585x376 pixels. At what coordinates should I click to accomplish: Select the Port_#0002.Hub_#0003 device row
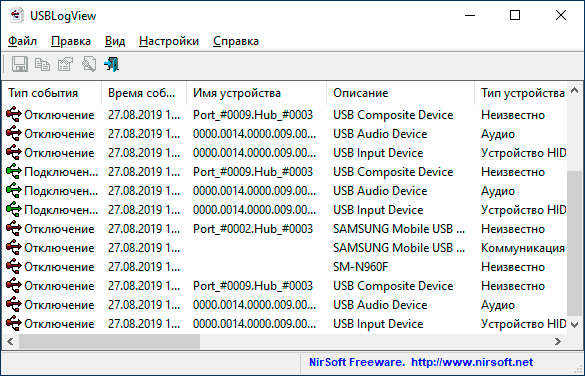point(285,229)
